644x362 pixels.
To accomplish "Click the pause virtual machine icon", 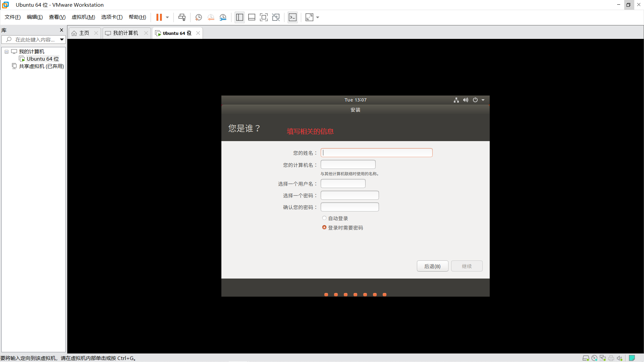I will [x=159, y=17].
